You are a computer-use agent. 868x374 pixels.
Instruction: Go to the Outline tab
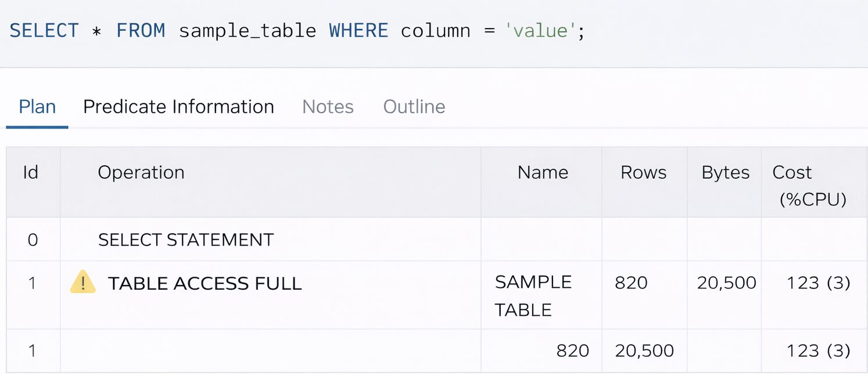[x=414, y=107]
